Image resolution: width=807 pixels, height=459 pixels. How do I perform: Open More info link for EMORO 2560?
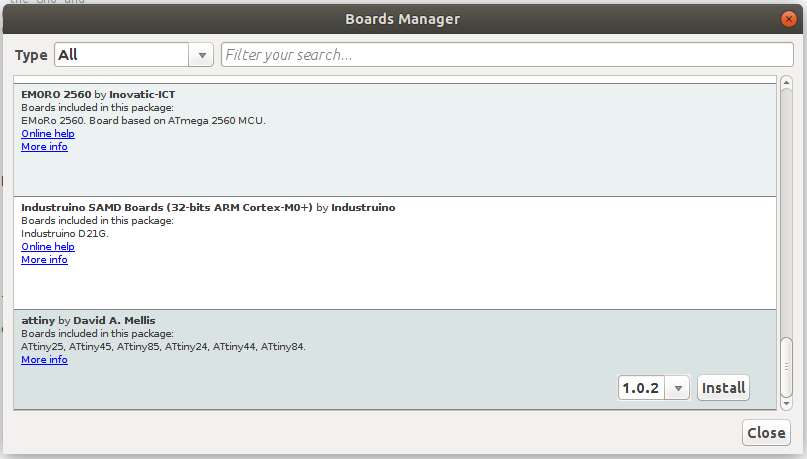(x=44, y=147)
